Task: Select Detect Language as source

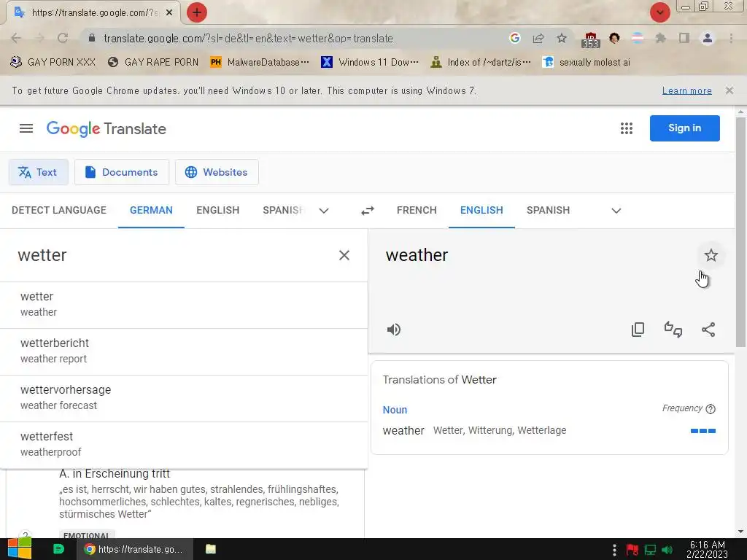Action: point(59,211)
